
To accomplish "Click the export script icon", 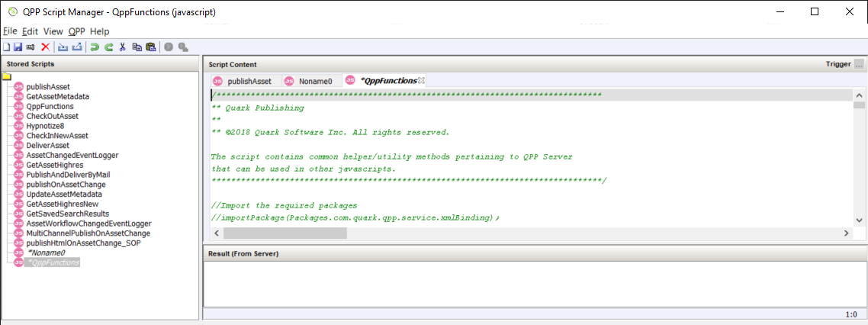I will point(77,47).
